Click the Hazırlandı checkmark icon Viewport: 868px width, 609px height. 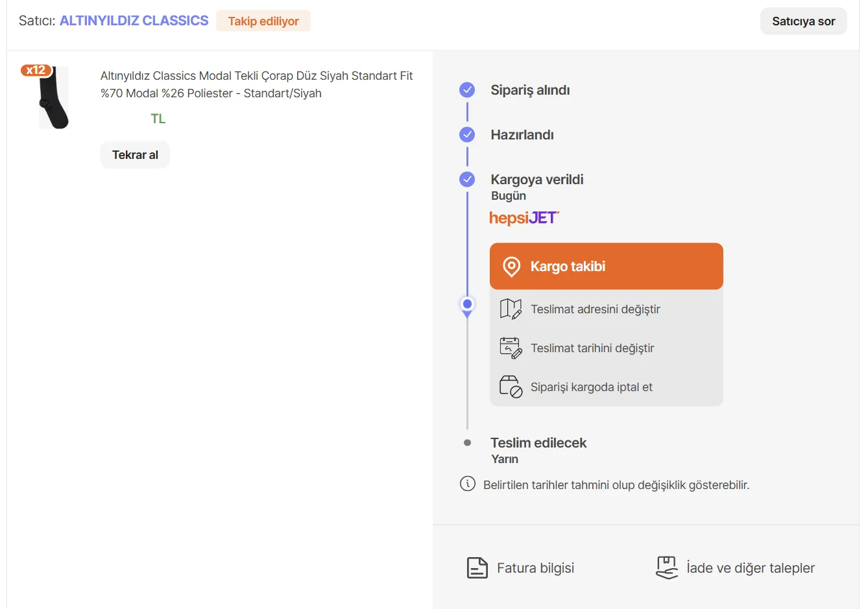(467, 135)
